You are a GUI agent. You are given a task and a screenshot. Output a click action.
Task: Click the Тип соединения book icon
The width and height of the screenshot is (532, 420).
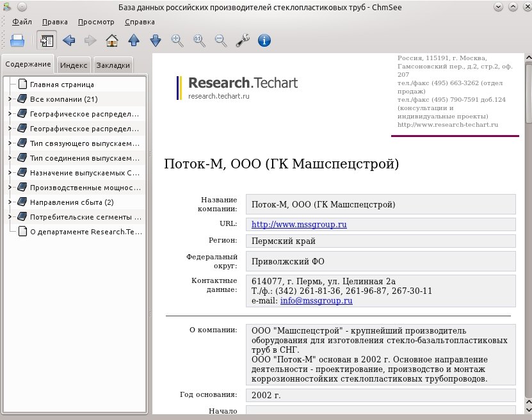point(22,158)
